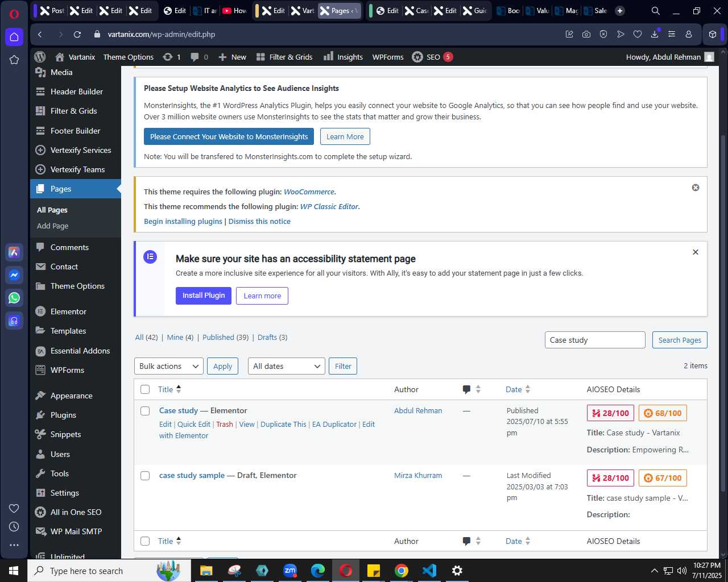The height and width of the screenshot is (582, 728).
Task: Click the Filter button
Action: tap(343, 366)
